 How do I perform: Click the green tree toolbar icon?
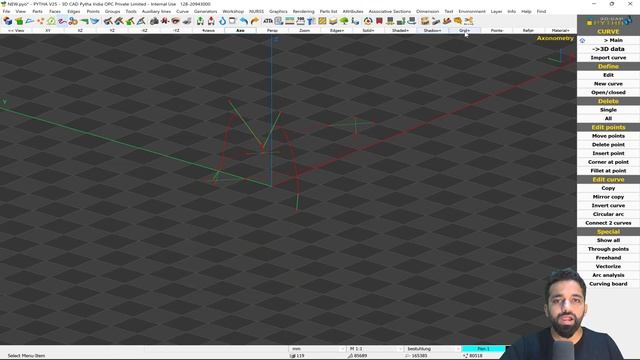click(344, 21)
